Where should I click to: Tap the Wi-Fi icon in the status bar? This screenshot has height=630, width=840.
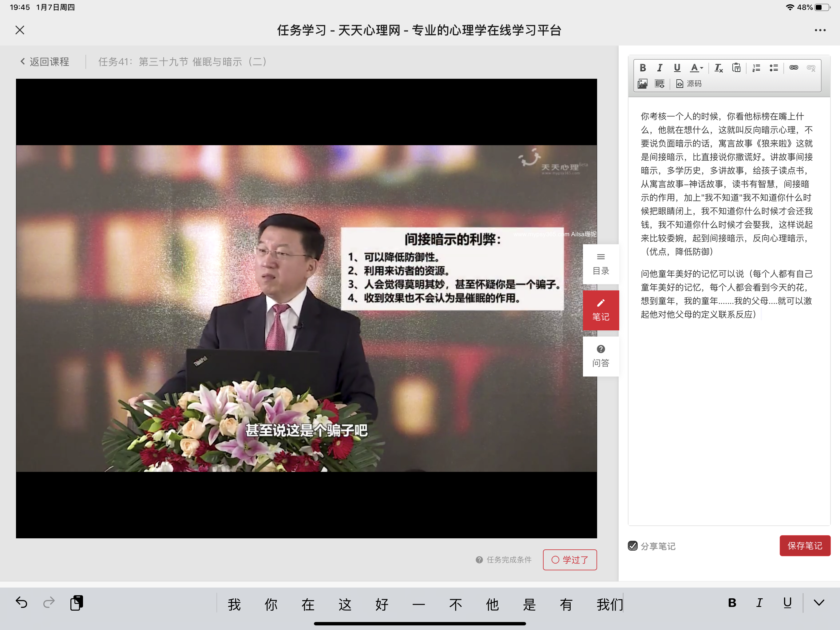[x=790, y=7]
